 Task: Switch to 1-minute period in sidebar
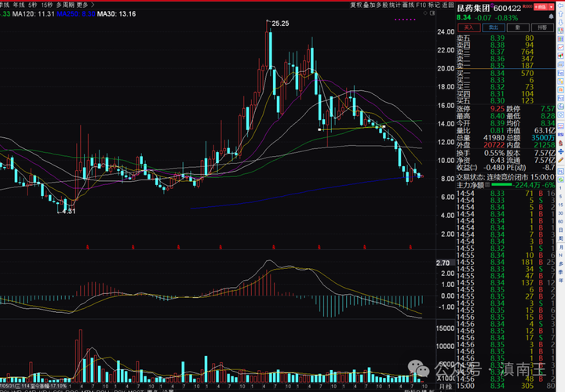click(x=560, y=188)
